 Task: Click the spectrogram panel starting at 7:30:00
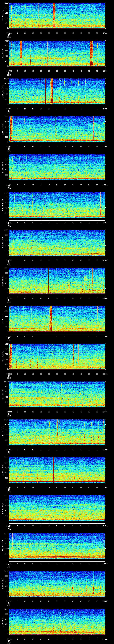pyautogui.click(x=57, y=546)
